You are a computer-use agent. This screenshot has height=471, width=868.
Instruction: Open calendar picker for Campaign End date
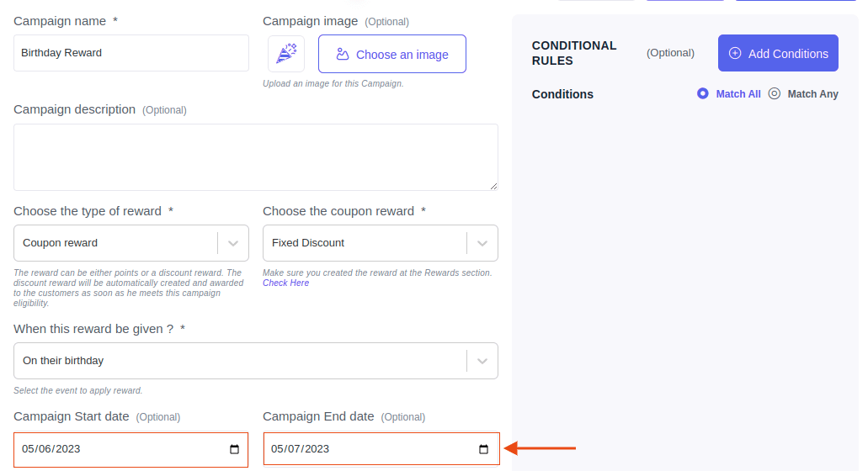coord(483,449)
